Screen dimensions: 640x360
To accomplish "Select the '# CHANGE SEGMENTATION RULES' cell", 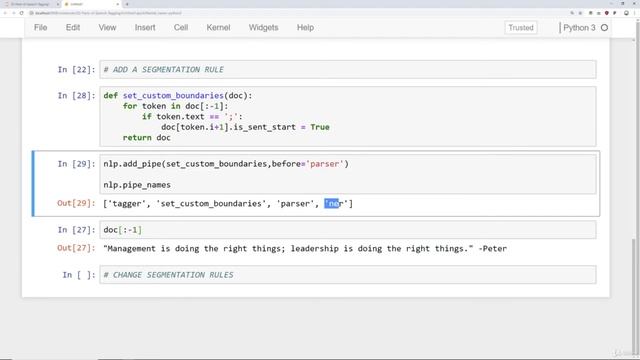I will pos(348,275).
